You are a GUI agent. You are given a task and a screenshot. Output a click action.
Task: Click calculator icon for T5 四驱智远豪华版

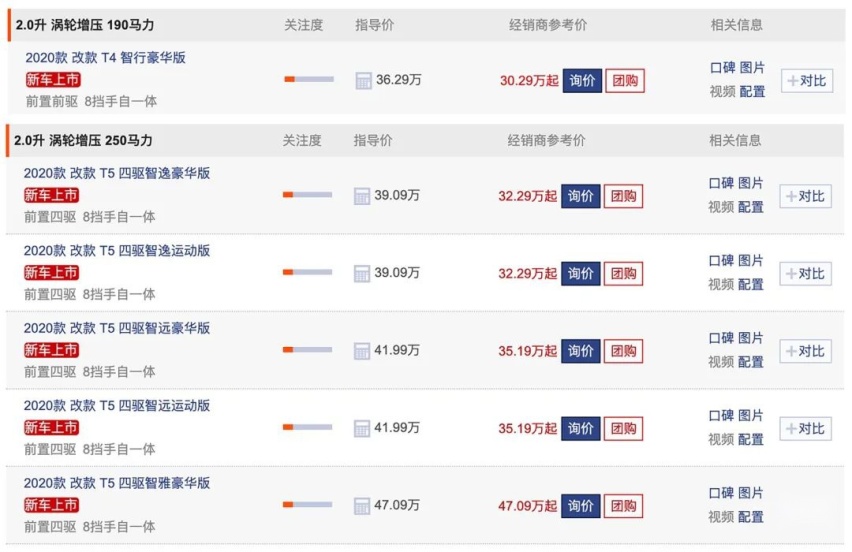coord(361,351)
